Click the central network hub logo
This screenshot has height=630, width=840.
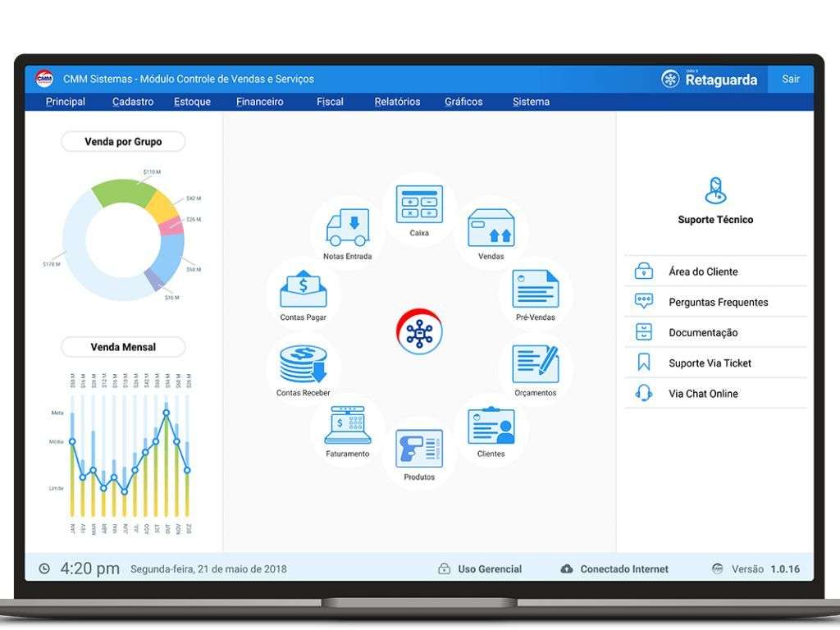tap(420, 331)
